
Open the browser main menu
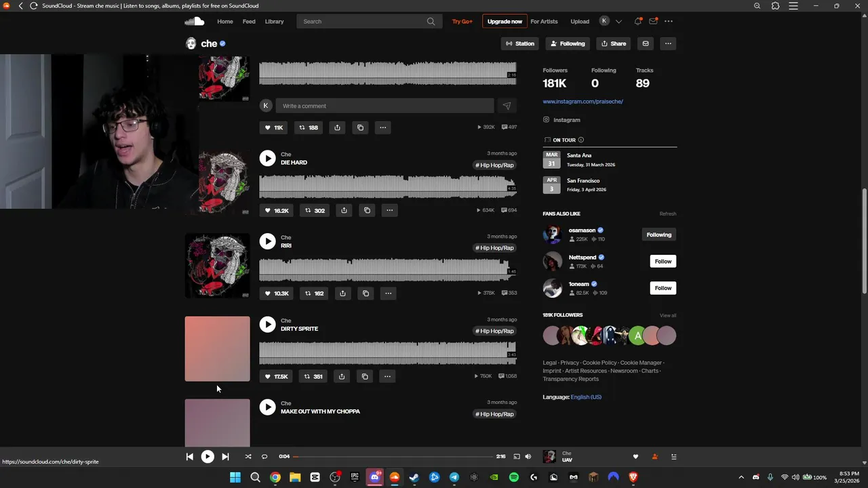793,5
